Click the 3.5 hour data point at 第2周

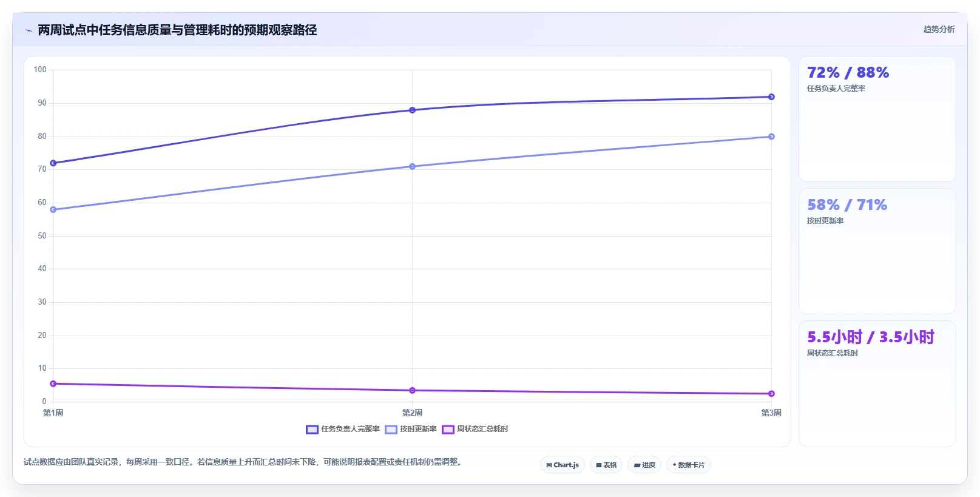[413, 391]
